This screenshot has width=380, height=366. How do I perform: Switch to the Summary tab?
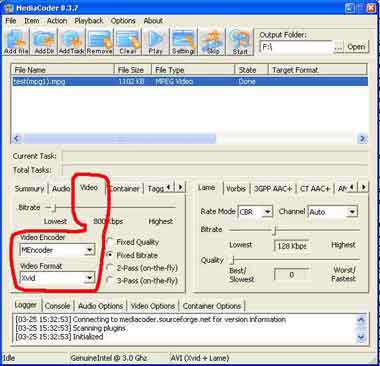point(29,189)
